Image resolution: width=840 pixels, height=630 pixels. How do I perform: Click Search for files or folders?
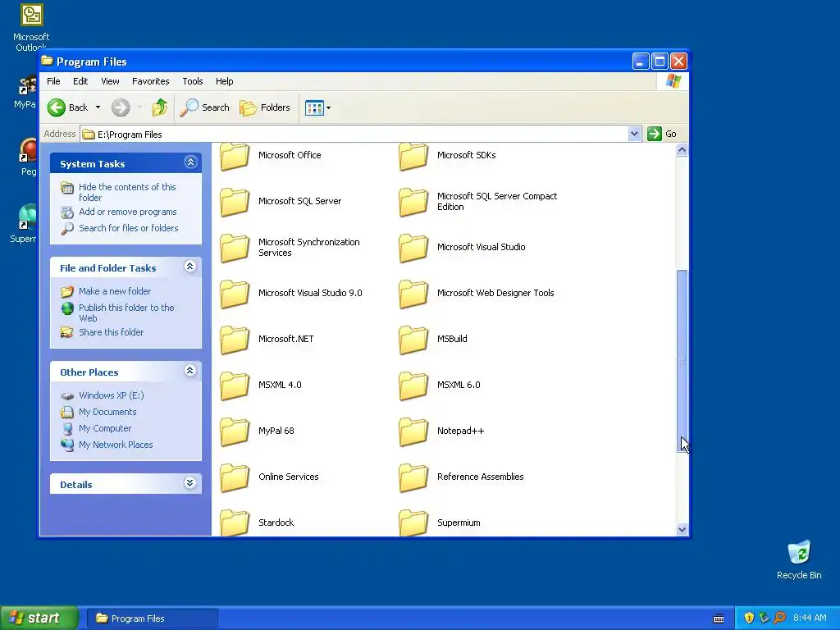pos(129,228)
